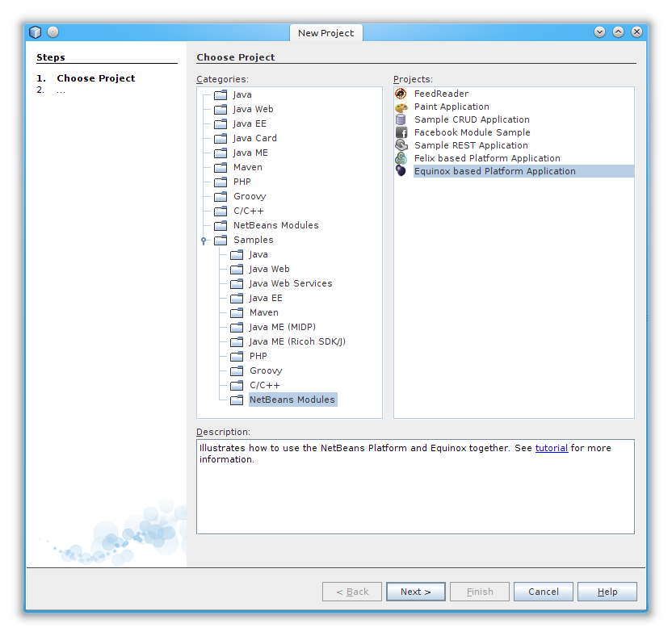Select top-level C/C++ category

pos(249,211)
